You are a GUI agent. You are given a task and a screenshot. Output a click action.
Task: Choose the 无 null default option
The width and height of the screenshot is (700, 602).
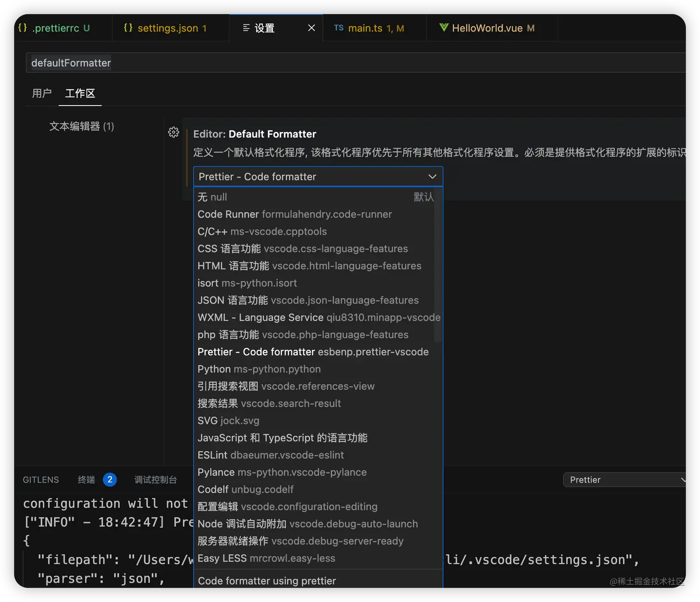click(316, 197)
